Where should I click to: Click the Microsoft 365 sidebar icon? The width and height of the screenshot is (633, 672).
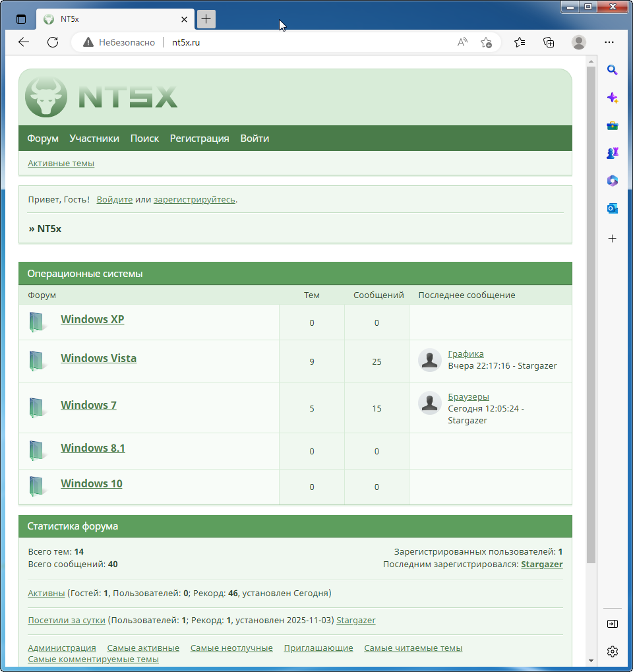(x=612, y=181)
